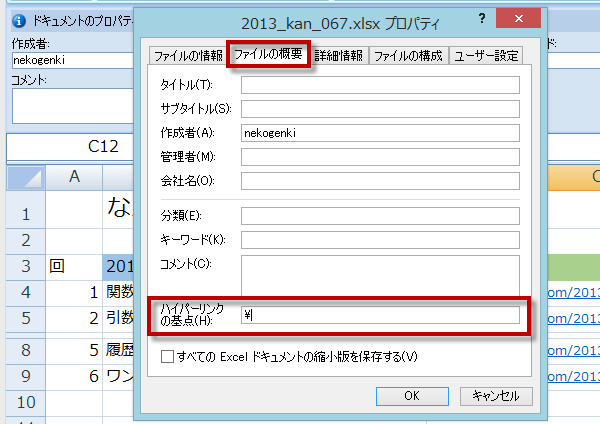This screenshot has width=600, height=424.
Task: Click the タイトル(T) input field
Action: (x=380, y=85)
